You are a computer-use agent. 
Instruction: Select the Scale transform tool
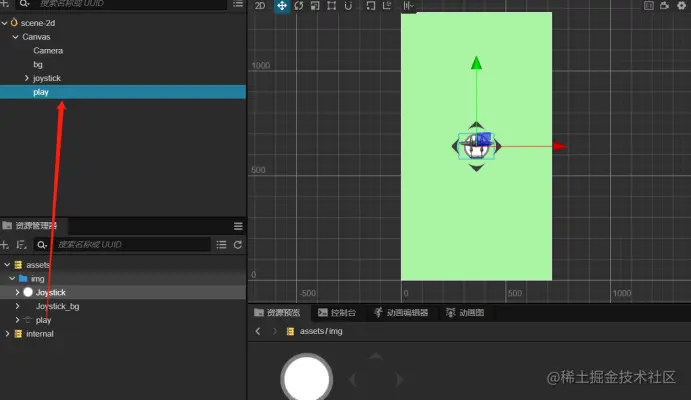pos(315,6)
